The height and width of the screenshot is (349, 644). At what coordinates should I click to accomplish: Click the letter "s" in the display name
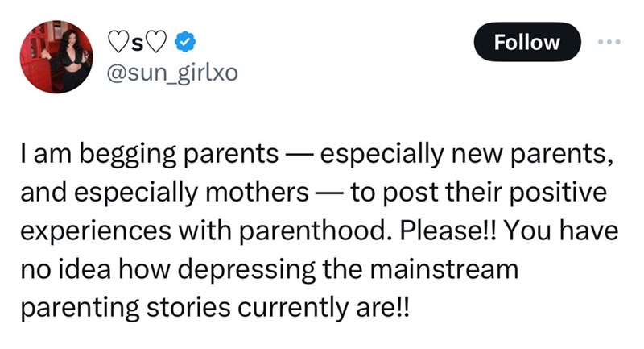point(138,42)
